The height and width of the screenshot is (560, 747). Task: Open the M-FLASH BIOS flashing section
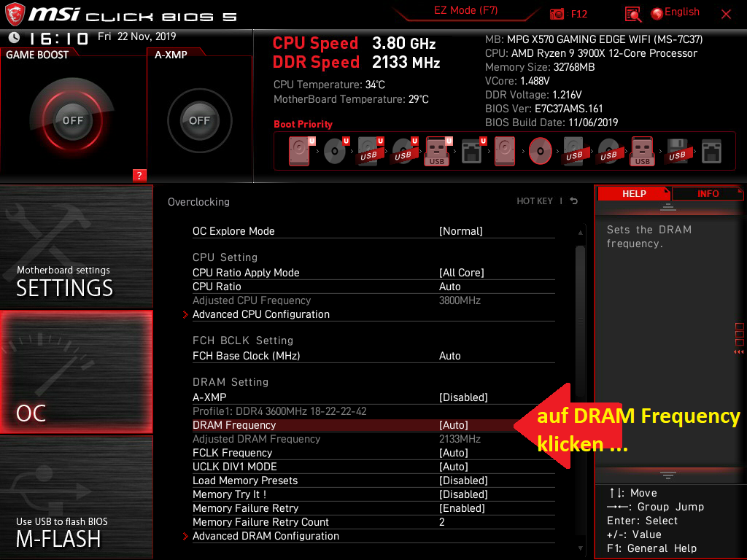pyautogui.click(x=76, y=497)
